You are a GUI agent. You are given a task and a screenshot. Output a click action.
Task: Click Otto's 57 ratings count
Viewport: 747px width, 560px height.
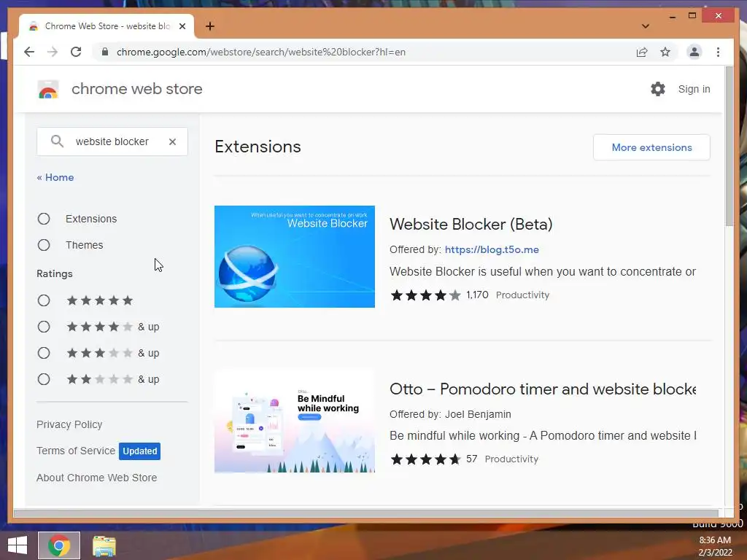[x=472, y=459]
